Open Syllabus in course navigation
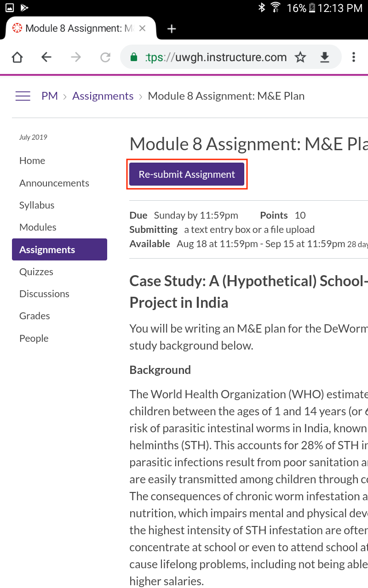Screen dimensions: 368x588 point(37,205)
